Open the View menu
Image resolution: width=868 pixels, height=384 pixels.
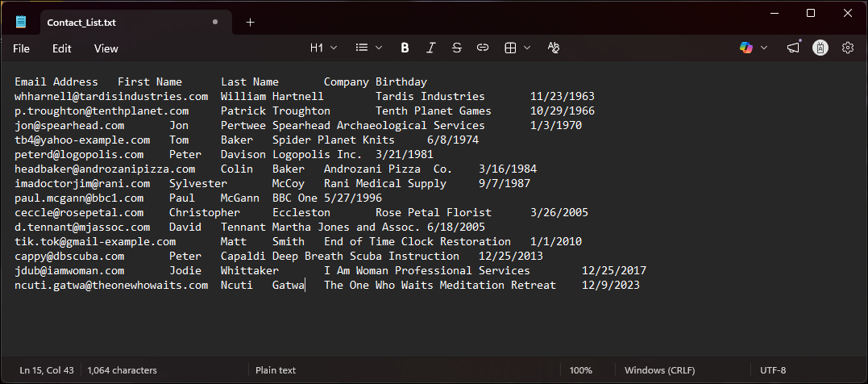[x=106, y=48]
